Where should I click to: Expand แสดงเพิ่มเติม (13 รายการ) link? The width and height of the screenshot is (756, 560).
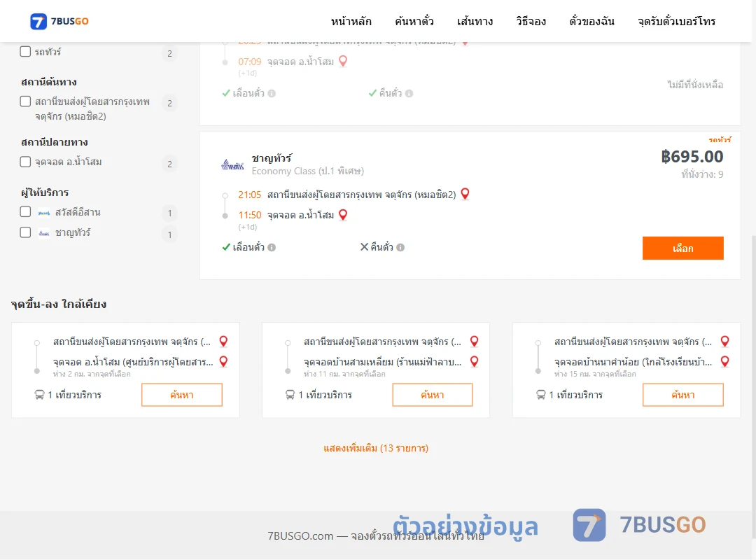376,448
